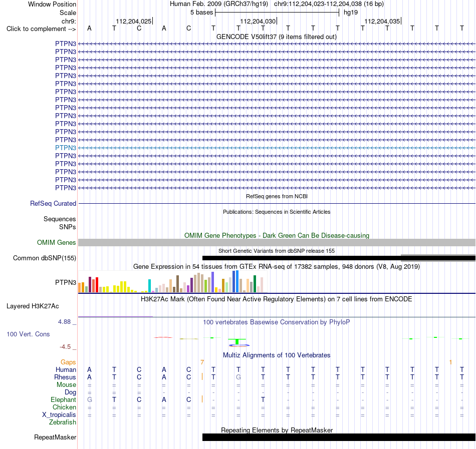Click the gray G base in Elephant row
This screenshot has height=449, width=476.
click(x=90, y=399)
